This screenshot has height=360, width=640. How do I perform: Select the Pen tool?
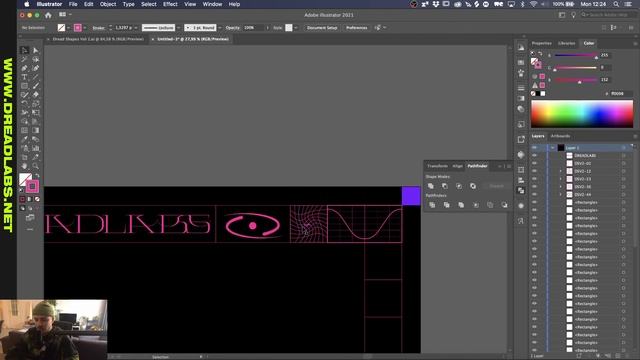point(24,68)
